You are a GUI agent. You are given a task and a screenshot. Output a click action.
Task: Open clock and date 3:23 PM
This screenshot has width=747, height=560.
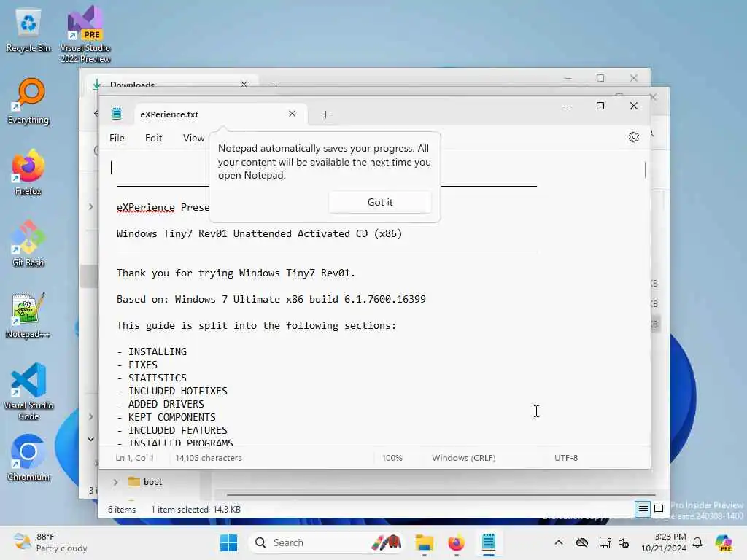(664, 542)
